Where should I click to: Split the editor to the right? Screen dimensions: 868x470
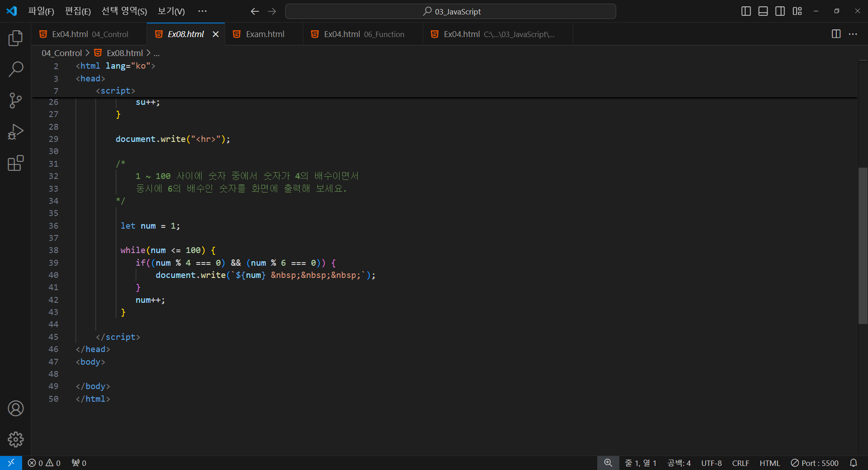pyautogui.click(x=836, y=34)
